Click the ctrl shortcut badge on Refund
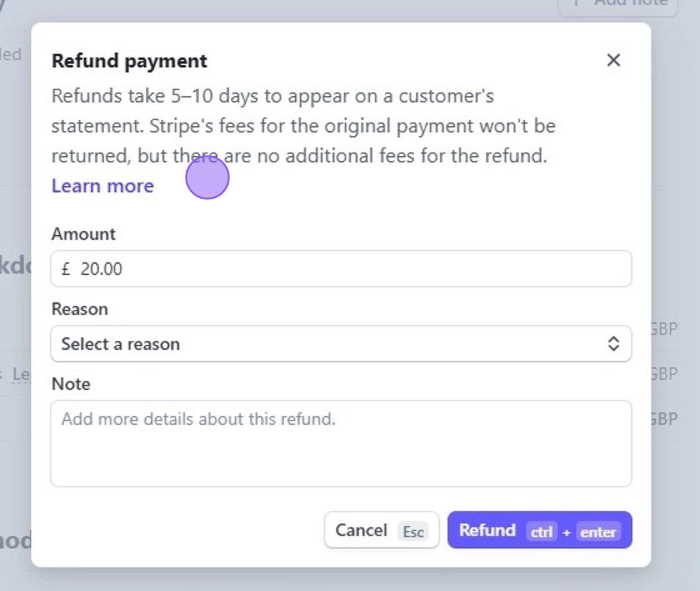 pyautogui.click(x=541, y=531)
